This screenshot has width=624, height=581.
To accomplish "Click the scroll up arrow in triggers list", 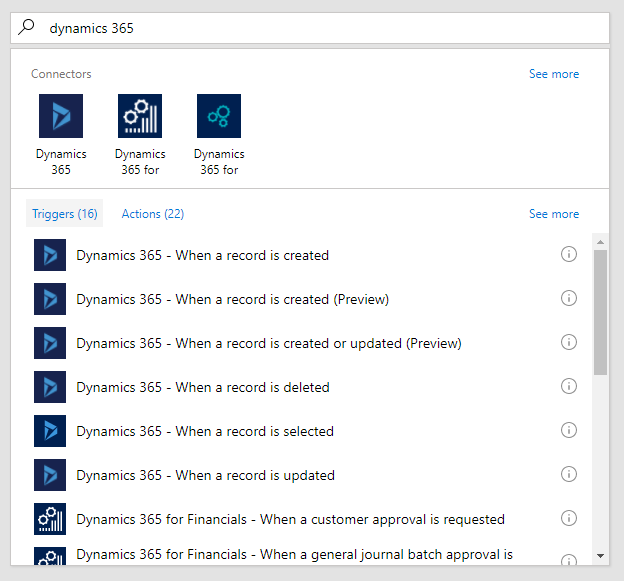I will [x=600, y=241].
